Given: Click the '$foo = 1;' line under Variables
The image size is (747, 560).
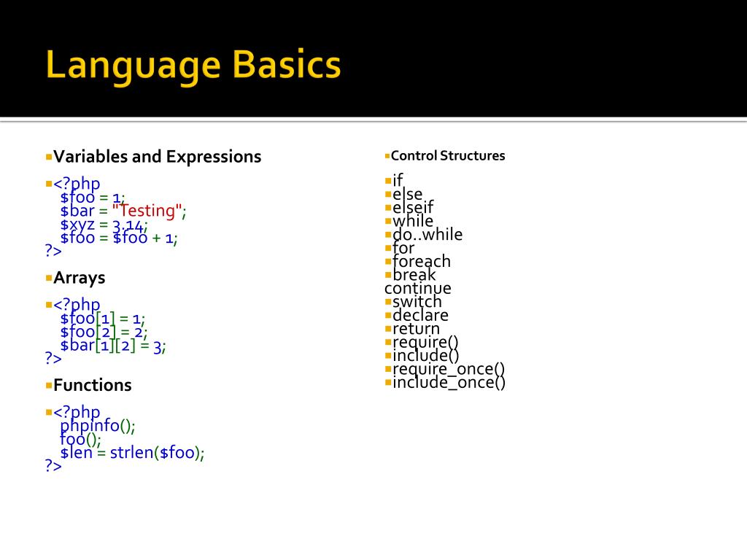Looking at the screenshot, I should pos(93,198).
